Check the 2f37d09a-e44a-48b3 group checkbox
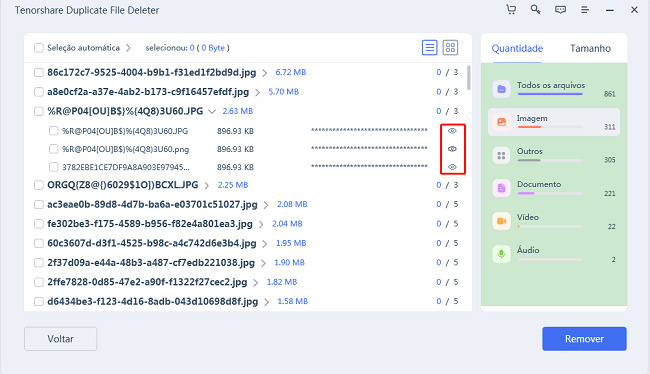The image size is (650, 374). click(x=39, y=263)
